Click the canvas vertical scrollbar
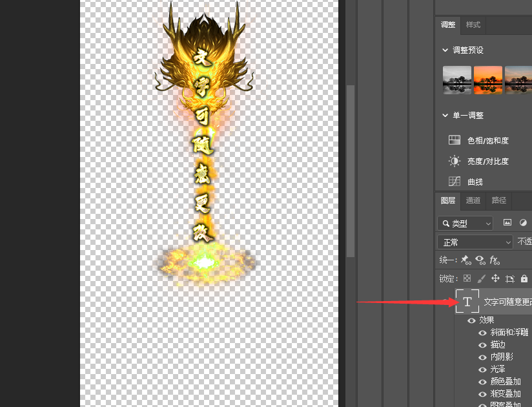Image resolution: width=532 pixels, height=407 pixels. [351, 171]
